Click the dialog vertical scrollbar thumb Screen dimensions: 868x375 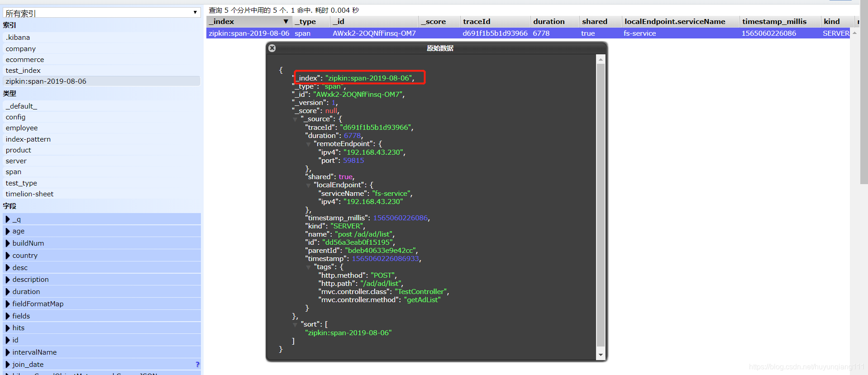[601, 204]
